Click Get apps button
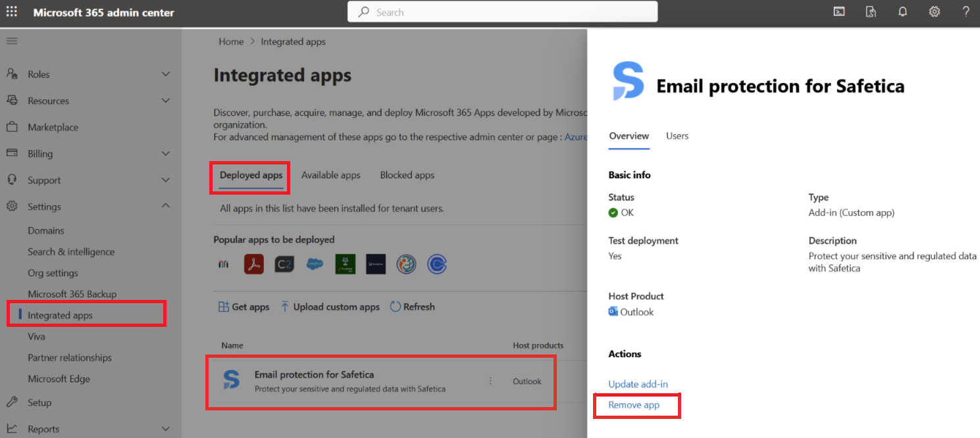 click(244, 306)
